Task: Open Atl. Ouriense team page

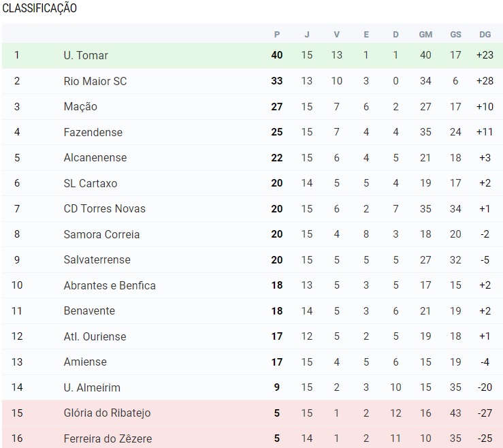Action: click(x=95, y=336)
